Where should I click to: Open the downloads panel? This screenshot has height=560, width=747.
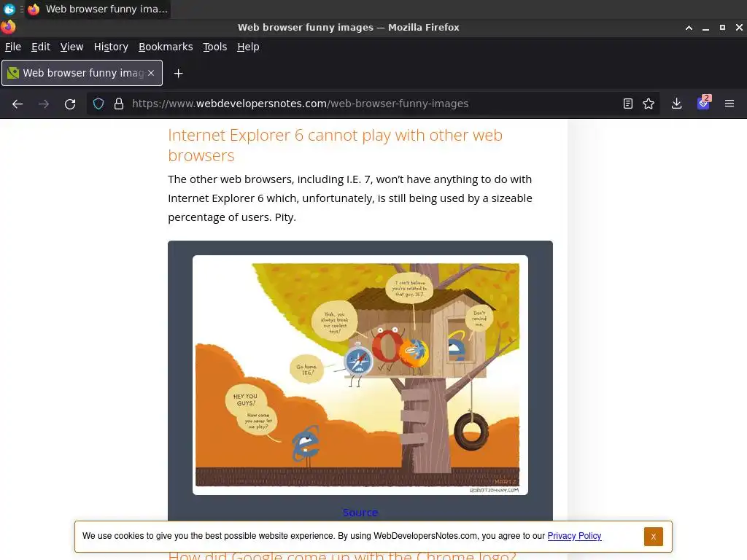pyautogui.click(x=676, y=104)
